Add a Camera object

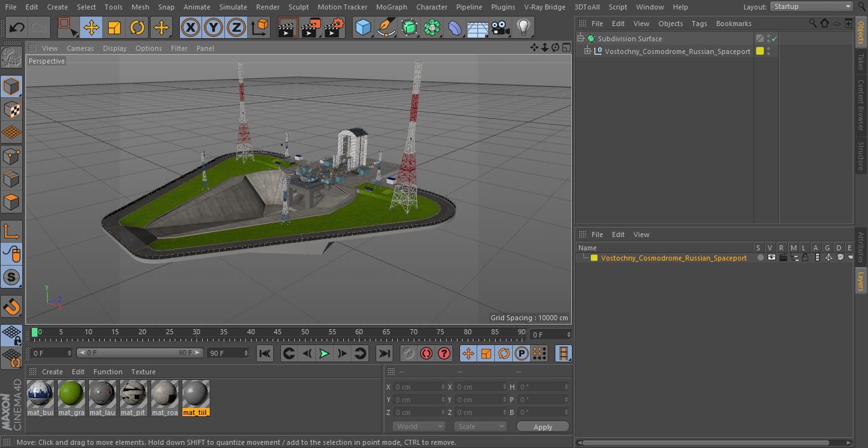501,27
